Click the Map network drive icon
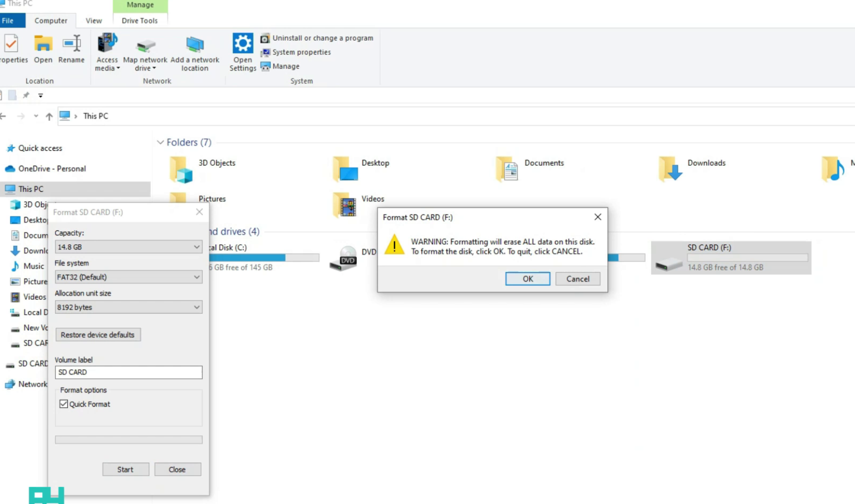The width and height of the screenshot is (855, 504). point(145,46)
